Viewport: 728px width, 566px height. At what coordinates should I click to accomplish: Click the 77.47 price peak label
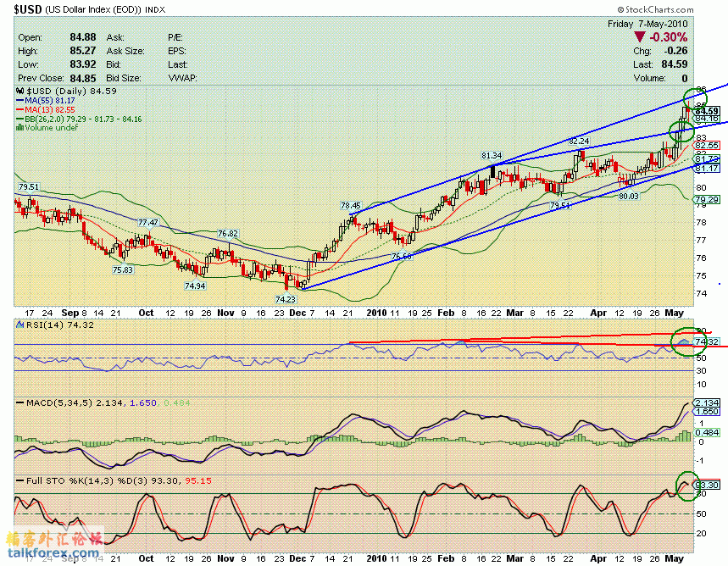148,223
